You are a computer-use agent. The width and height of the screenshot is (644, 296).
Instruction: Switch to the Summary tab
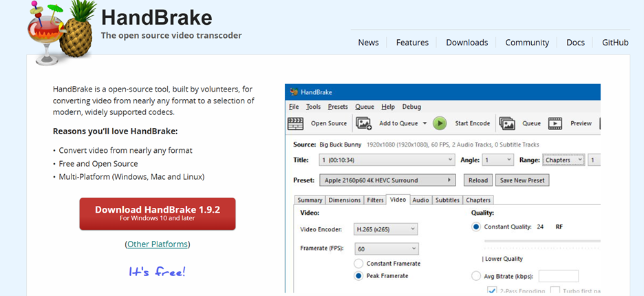pos(310,200)
